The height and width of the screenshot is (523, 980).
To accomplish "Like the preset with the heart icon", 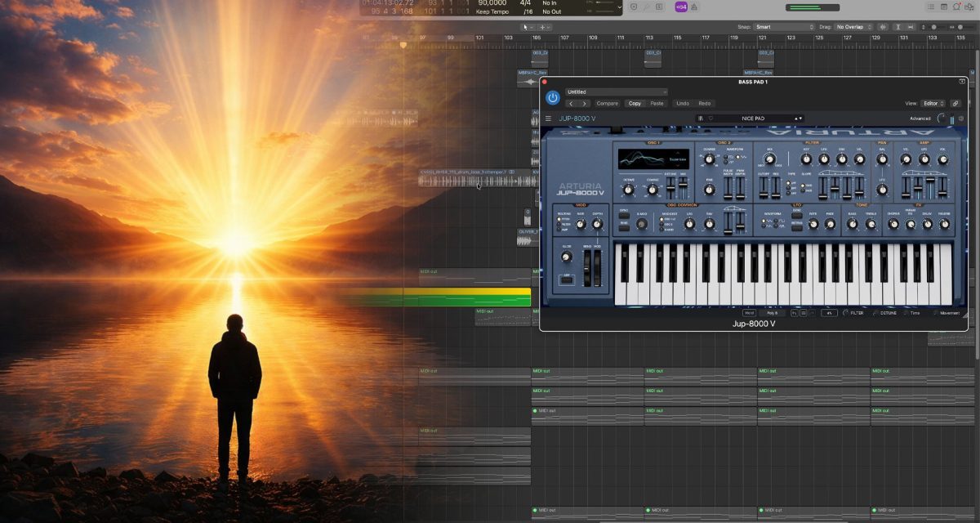I will tap(710, 118).
